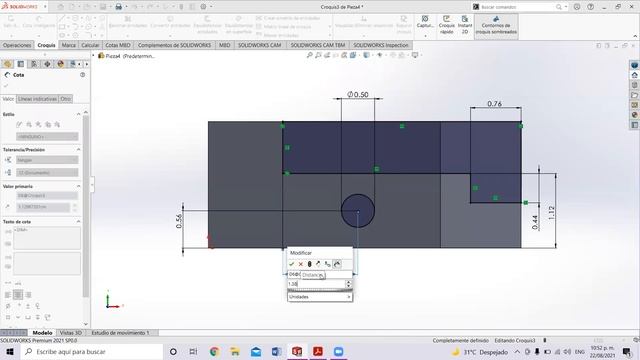Select the 0.76 dimension in sketch
Viewport: 640px width, 360px height.
pyautogui.click(x=494, y=104)
